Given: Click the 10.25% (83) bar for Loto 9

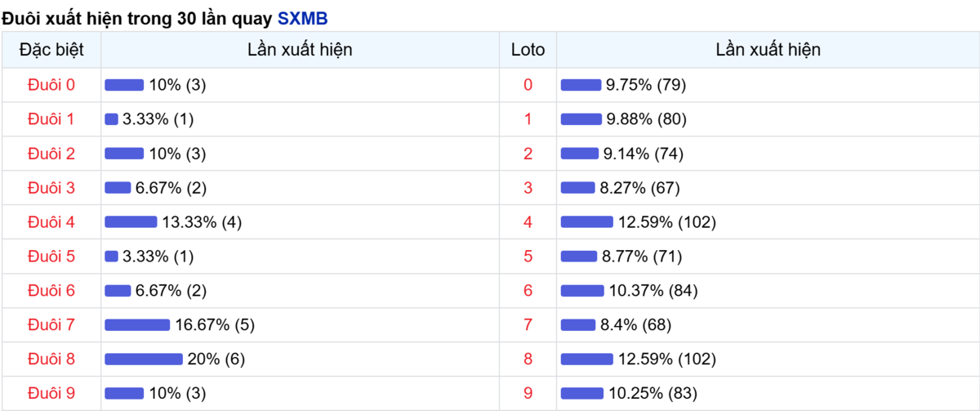Looking at the screenshot, I should [x=582, y=394].
